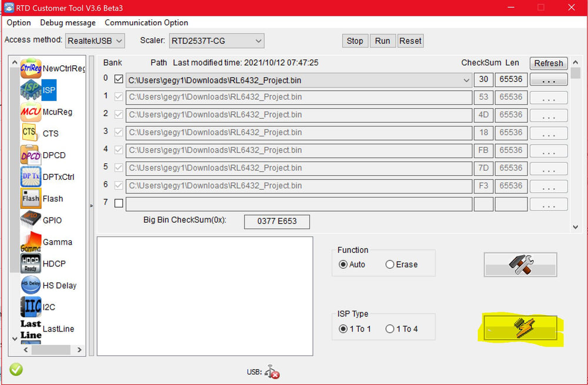Image resolution: width=588 pixels, height=385 pixels.
Task: Choose 1 To 4 ISP type
Action: pos(389,329)
